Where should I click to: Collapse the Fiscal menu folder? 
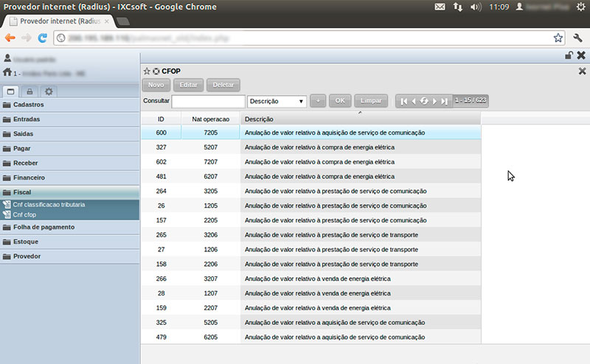(70, 192)
